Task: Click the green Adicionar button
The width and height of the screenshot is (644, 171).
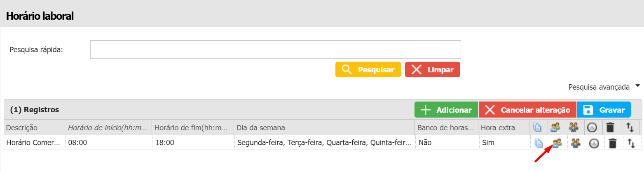Action: click(x=446, y=110)
